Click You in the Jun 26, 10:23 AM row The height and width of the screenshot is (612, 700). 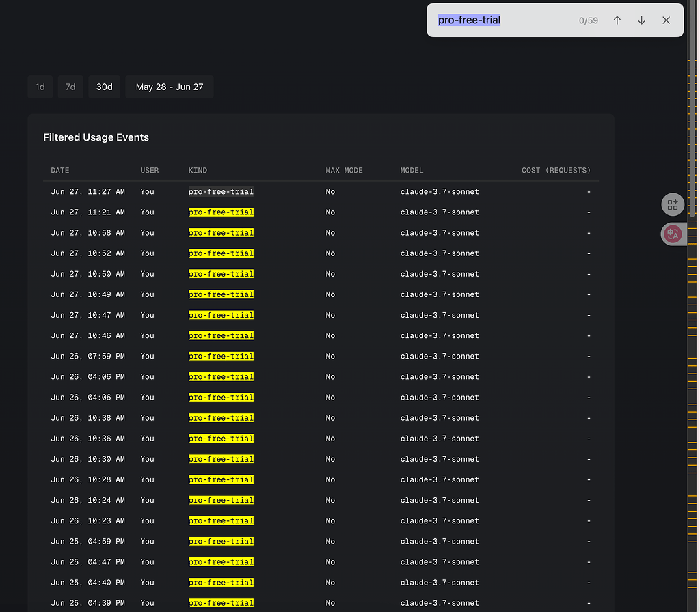pos(148,520)
